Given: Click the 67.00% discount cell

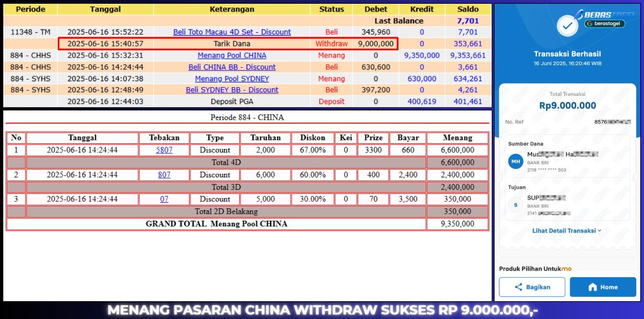Looking at the screenshot, I should coord(312,150).
